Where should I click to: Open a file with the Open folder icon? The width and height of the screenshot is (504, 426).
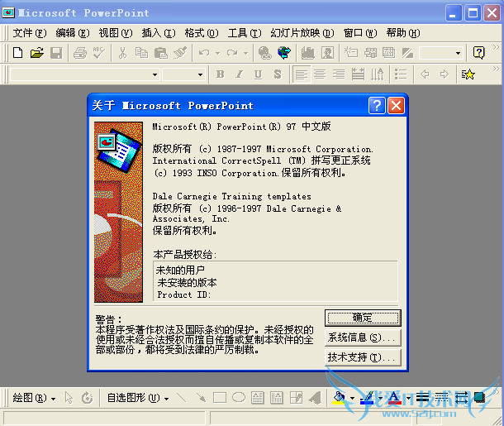37,53
